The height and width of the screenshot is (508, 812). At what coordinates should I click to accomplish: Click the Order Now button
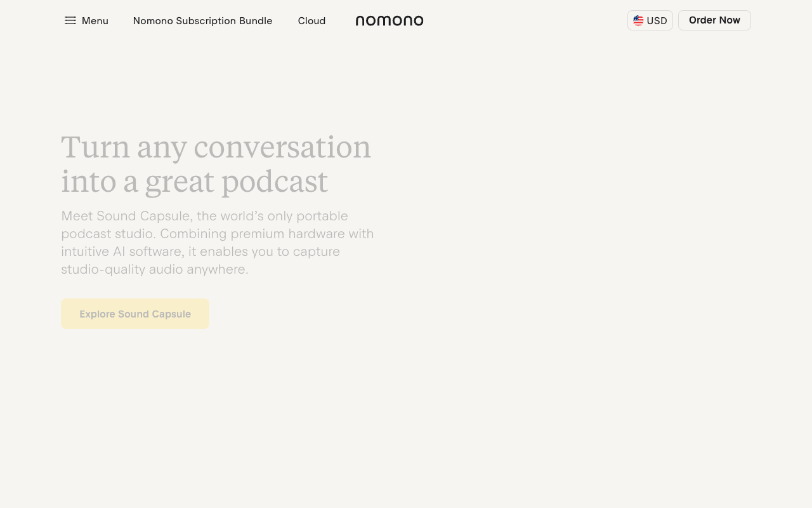pyautogui.click(x=714, y=20)
